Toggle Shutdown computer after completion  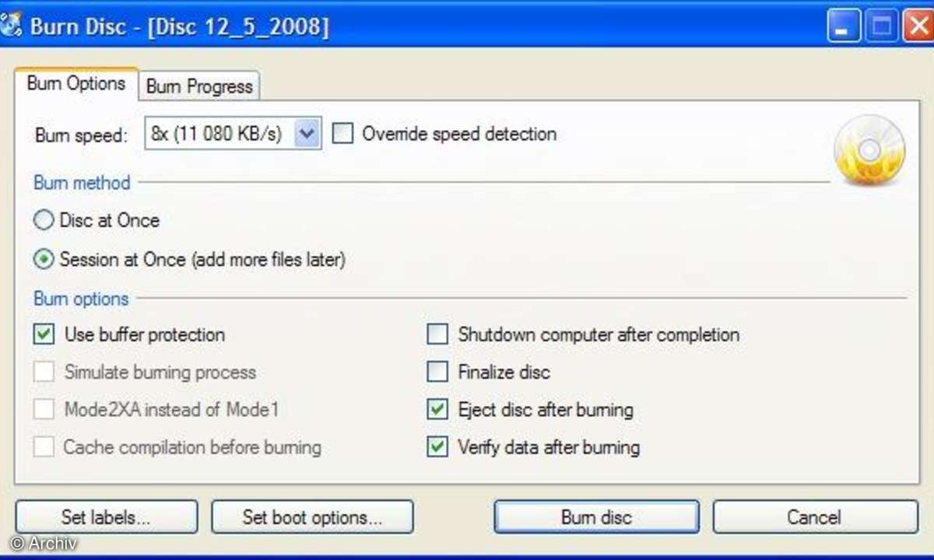(x=438, y=334)
